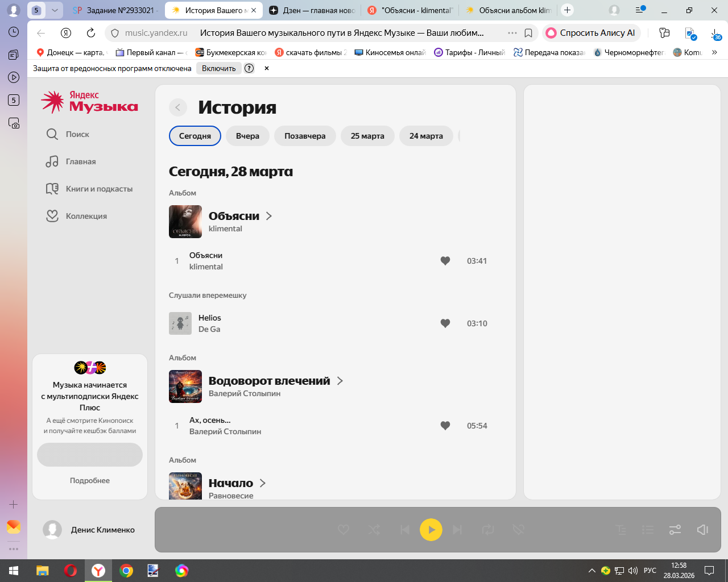This screenshot has width=728, height=582.
Task: Show history for 25 марта
Action: (367, 136)
